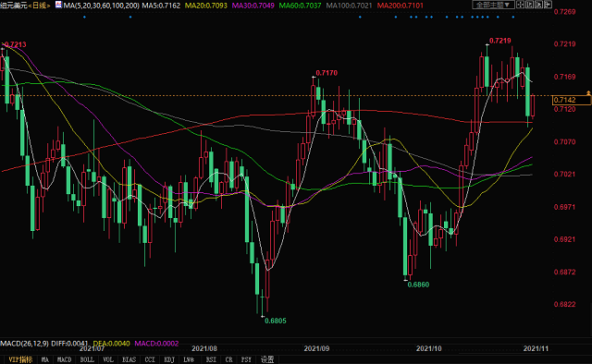
Task: Open the 全部主题 dropdown
Action: pyautogui.click(x=493, y=5)
